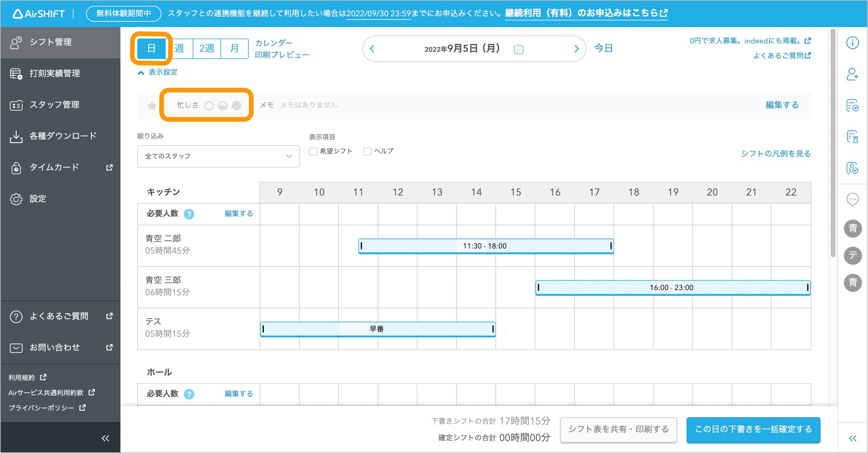Click staff avatar テ in the right sidebar
Image resolution: width=868 pixels, height=453 pixels.
point(853,256)
